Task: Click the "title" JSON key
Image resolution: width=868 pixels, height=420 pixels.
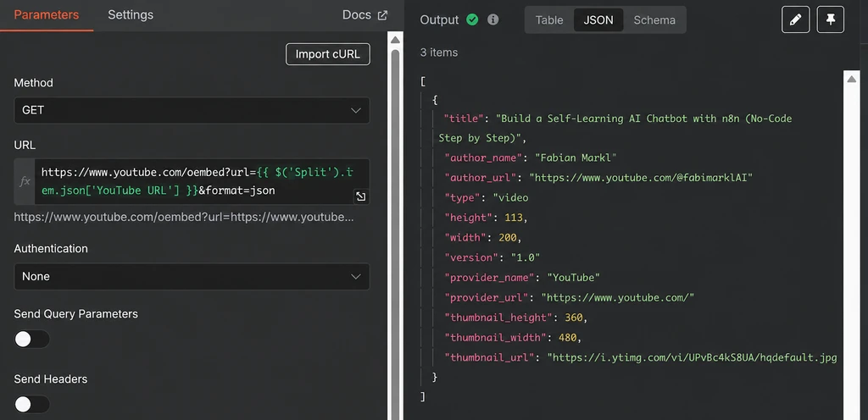Action: point(465,119)
